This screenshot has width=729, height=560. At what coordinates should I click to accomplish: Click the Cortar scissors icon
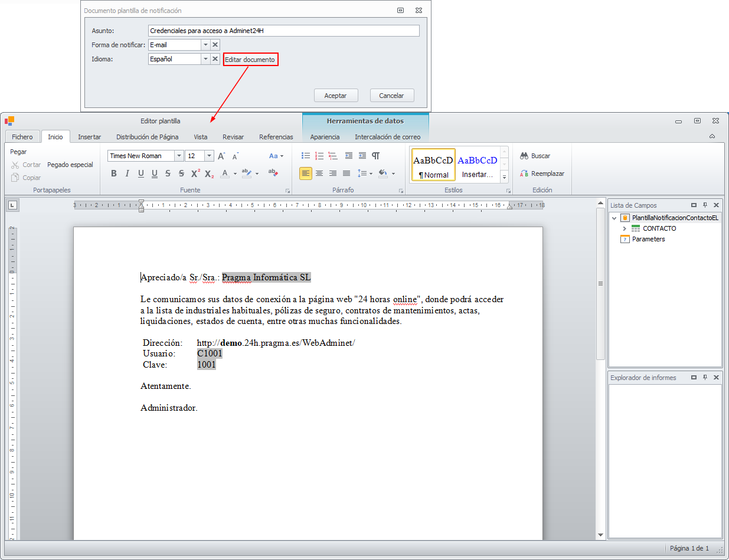pos(15,165)
